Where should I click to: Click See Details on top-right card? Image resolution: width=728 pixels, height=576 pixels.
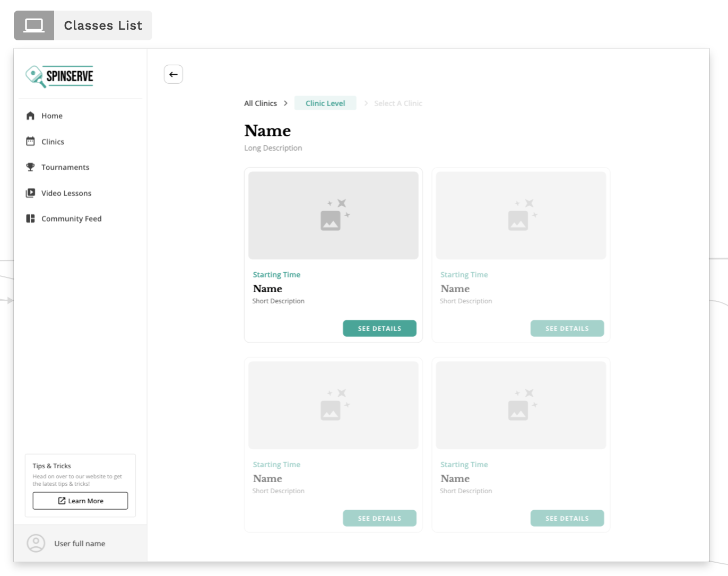click(567, 328)
